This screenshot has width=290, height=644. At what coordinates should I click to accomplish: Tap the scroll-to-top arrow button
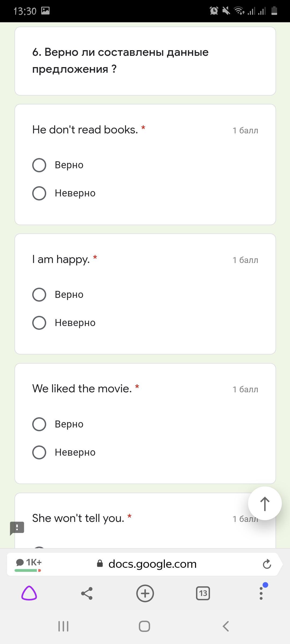coord(265,503)
